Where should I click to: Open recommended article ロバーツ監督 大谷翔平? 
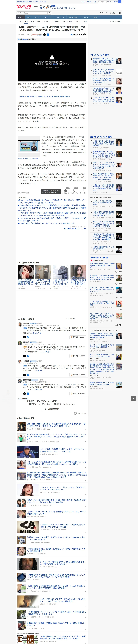coord(63,450)
